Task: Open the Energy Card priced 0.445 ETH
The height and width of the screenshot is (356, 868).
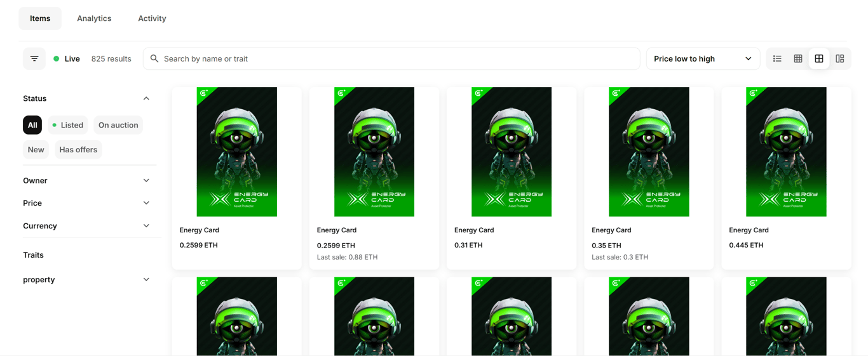Action: click(786, 178)
